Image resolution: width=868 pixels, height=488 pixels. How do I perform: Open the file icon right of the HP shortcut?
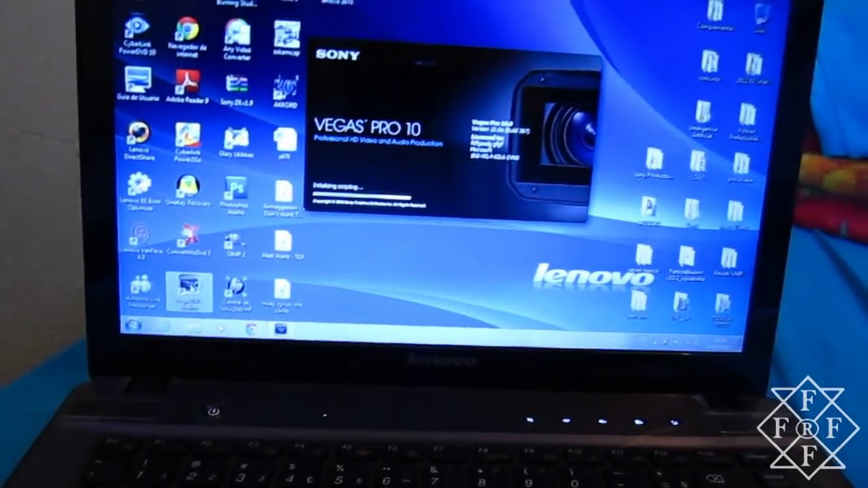(x=282, y=295)
